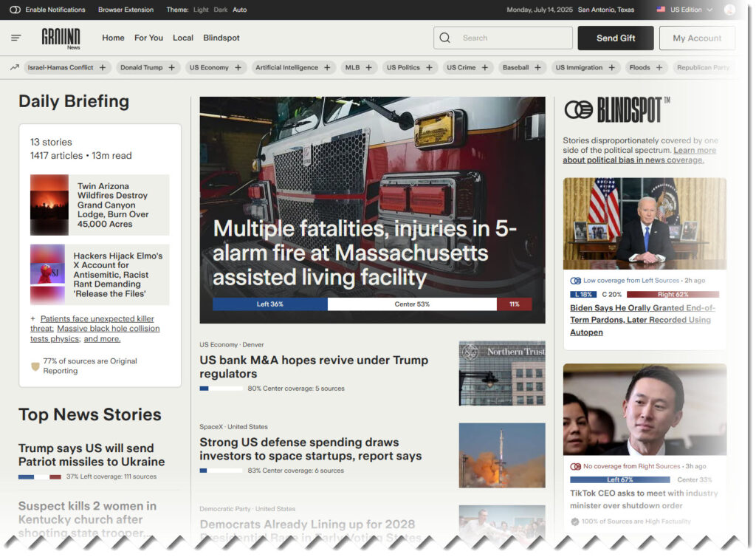The width and height of the screenshot is (756, 557).
Task: Follow Baseball topic with plus icon
Action: (537, 67)
